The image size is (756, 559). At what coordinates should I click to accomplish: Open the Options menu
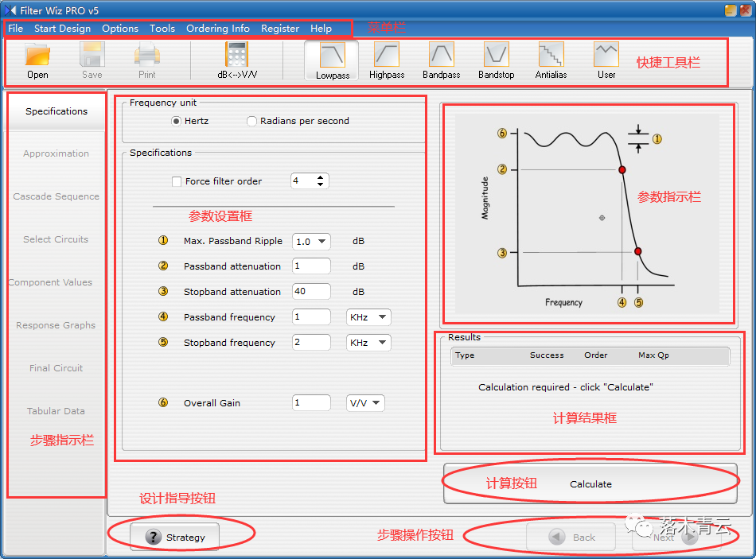pyautogui.click(x=120, y=29)
